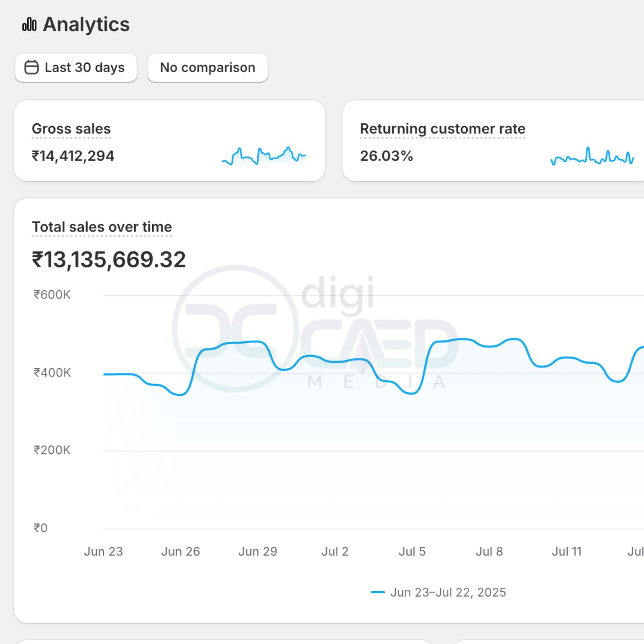Viewport: 644px width, 644px height.
Task: Open the Last 30 days date picker
Action: [x=76, y=68]
